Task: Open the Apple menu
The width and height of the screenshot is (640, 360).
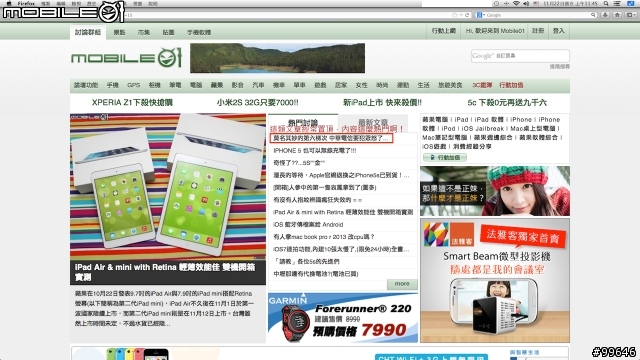Action: tap(9, 3)
